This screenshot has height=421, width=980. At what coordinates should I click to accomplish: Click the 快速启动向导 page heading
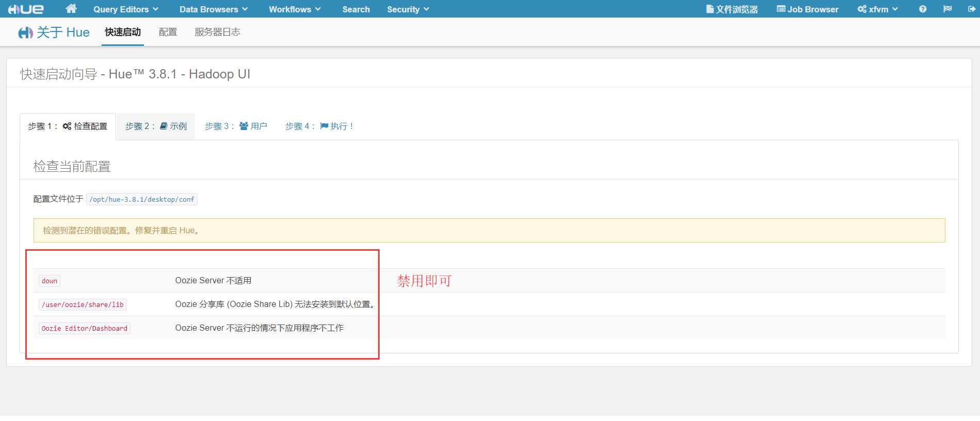tap(135, 74)
